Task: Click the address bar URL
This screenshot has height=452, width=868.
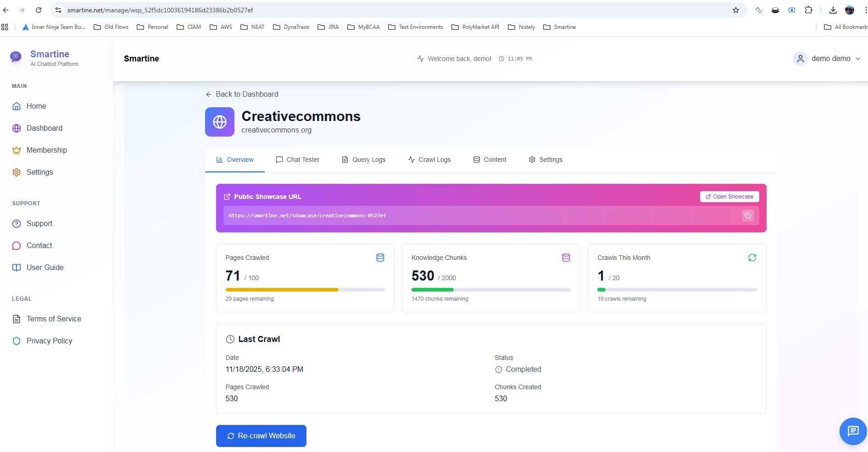Action: (x=160, y=10)
